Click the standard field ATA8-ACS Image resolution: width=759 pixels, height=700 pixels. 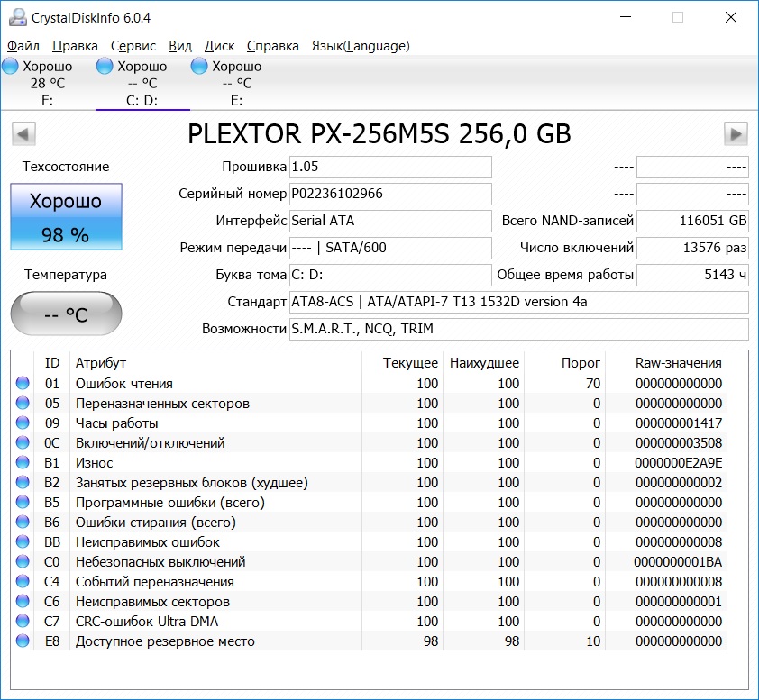519,303
